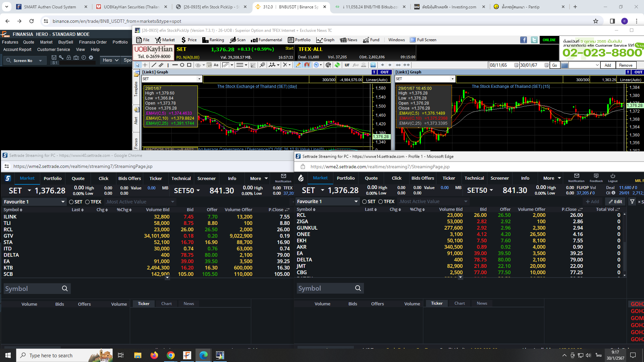This screenshot has height=362, width=644.
Task: Click the green refresh icon in efin toolbar
Action: tap(337, 65)
